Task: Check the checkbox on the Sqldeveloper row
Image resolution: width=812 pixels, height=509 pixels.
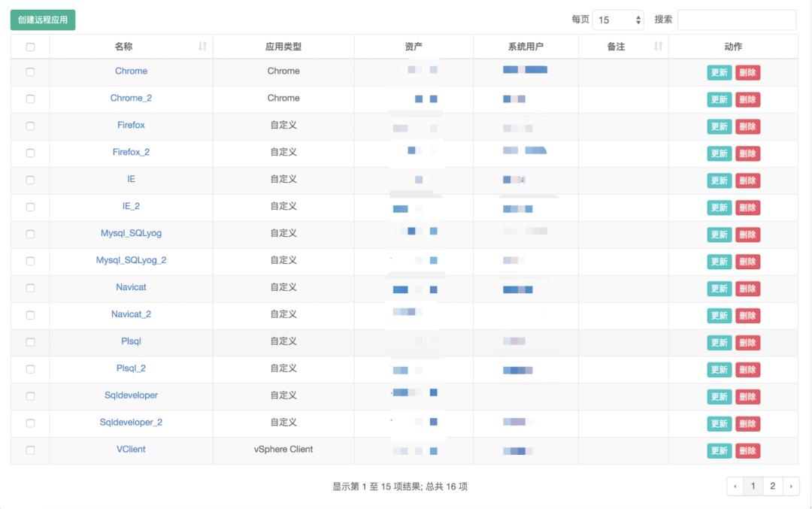Action: tap(30, 396)
